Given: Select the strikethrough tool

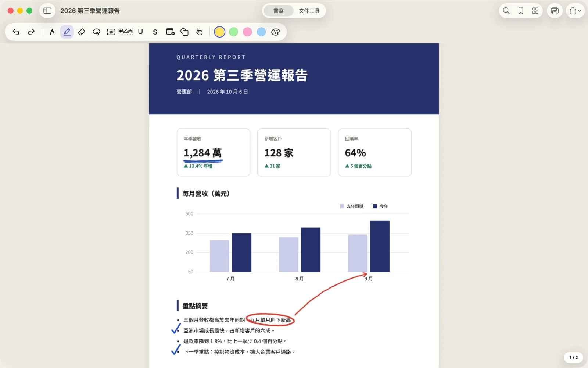Looking at the screenshot, I should click(x=155, y=32).
